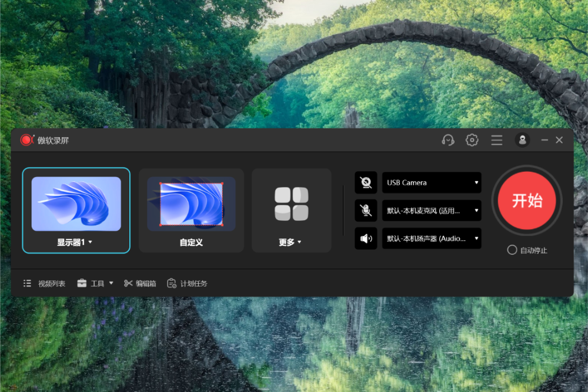Open the 工具 tools menu

95,284
